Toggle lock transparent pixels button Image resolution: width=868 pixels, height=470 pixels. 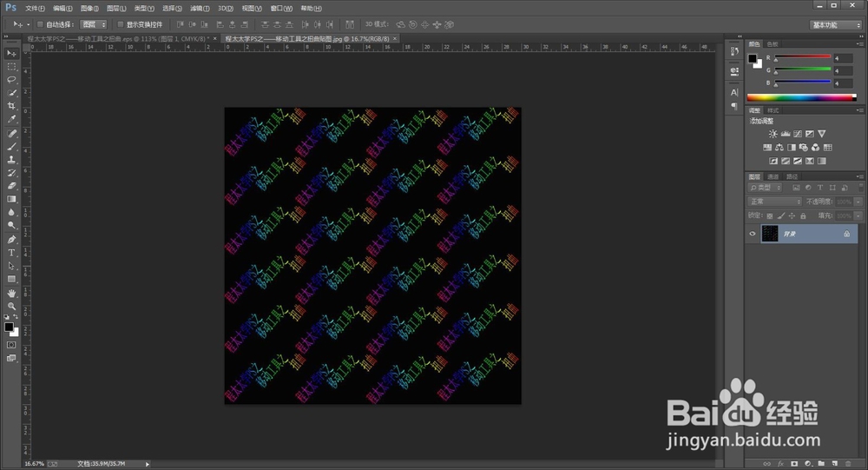pyautogui.click(x=769, y=215)
